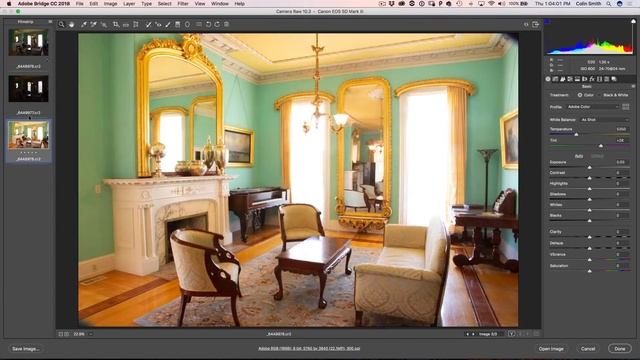
Task: Open the Effects fx panel tab
Action: click(x=592, y=79)
